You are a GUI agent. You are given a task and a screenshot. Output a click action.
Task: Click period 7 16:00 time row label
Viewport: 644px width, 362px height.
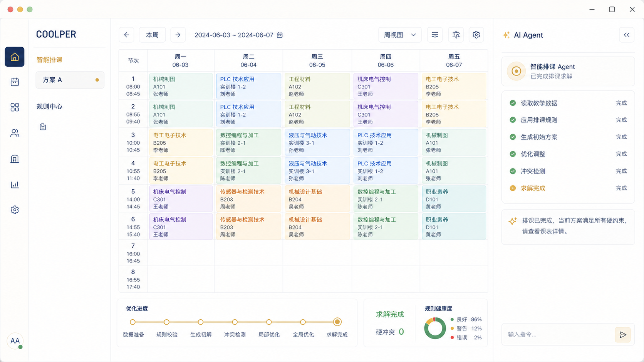133,253
